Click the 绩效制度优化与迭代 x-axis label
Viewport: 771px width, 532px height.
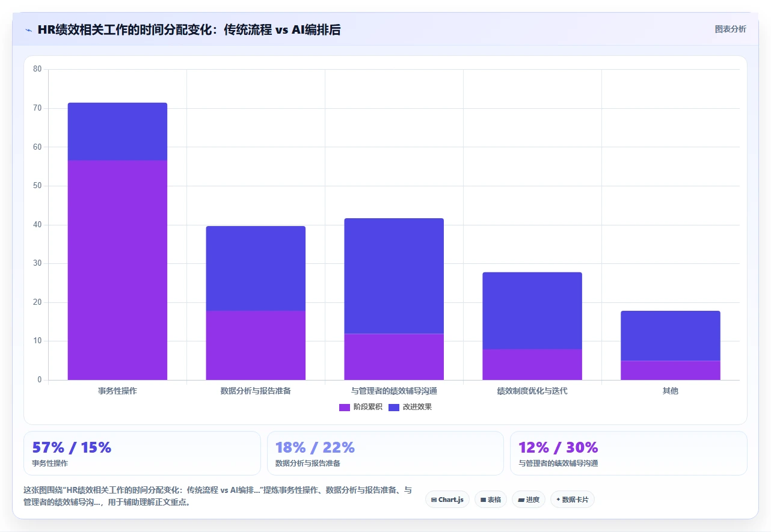(532, 391)
